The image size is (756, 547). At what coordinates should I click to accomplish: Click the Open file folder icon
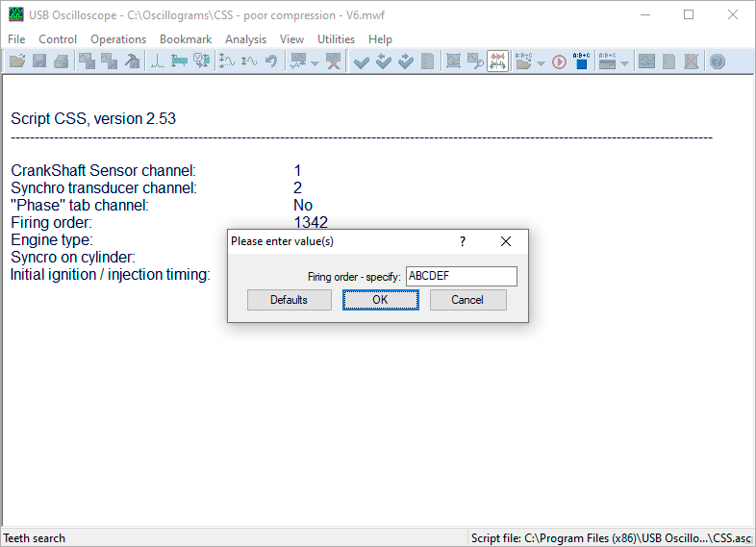click(17, 62)
